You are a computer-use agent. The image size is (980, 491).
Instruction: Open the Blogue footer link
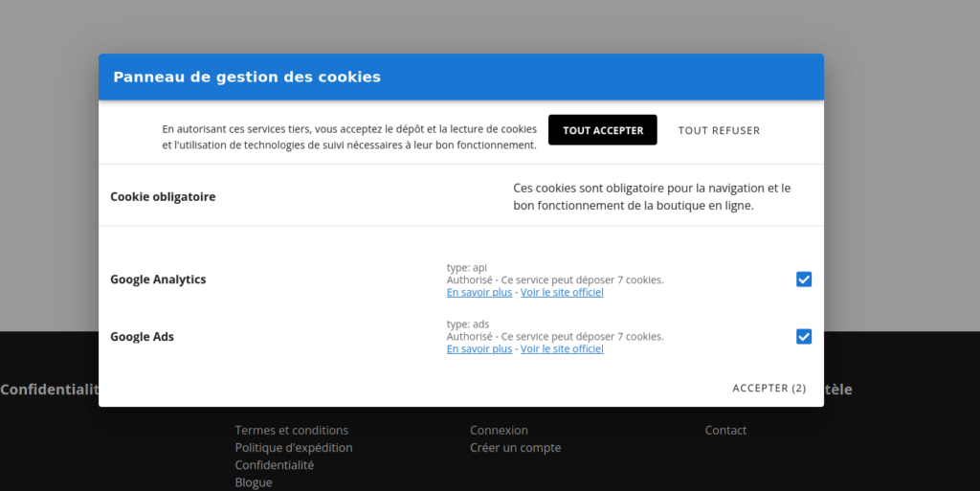point(253,483)
